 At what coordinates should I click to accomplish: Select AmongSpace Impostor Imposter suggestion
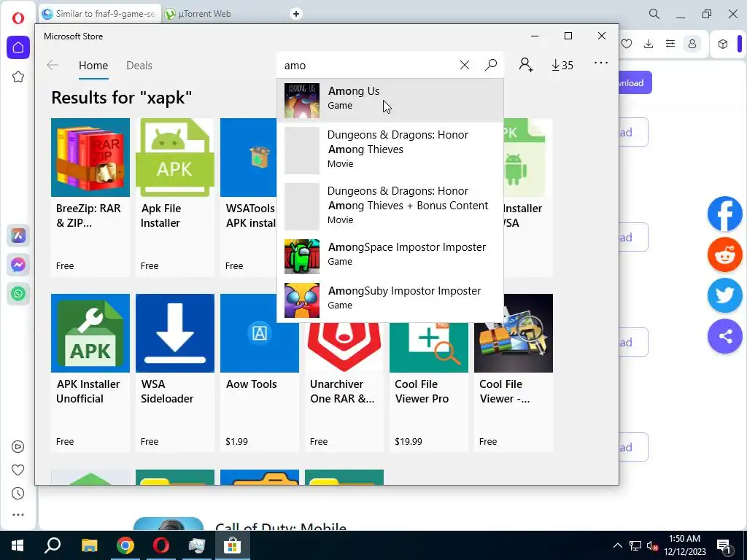coord(390,256)
